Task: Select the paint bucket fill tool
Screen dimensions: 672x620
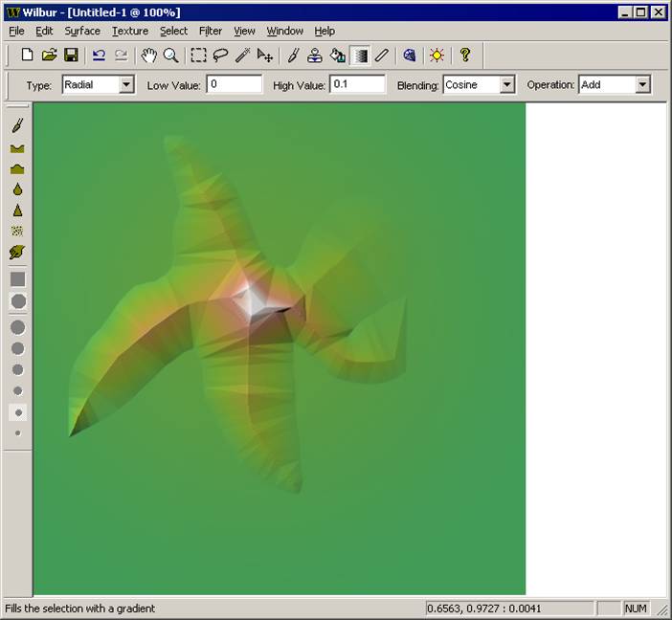Action: pos(338,55)
